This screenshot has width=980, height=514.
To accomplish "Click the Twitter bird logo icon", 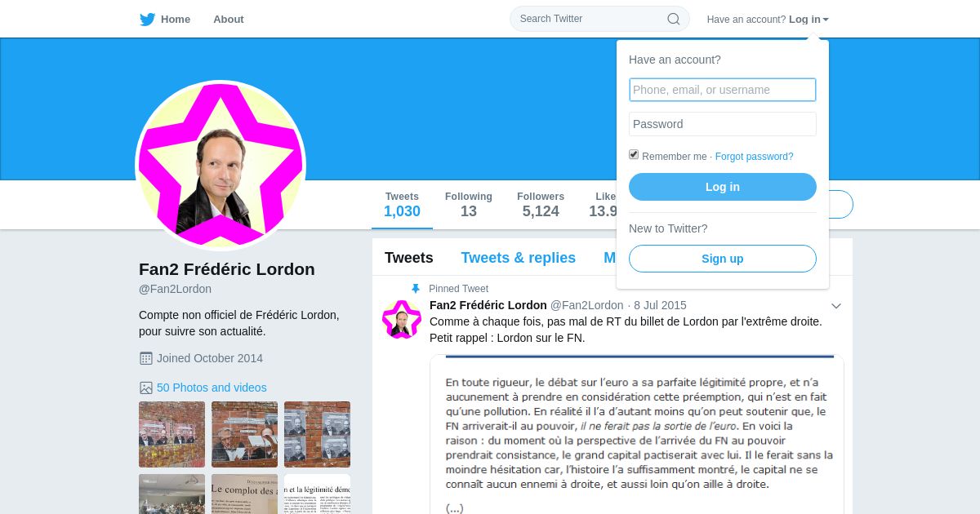I will [147, 20].
